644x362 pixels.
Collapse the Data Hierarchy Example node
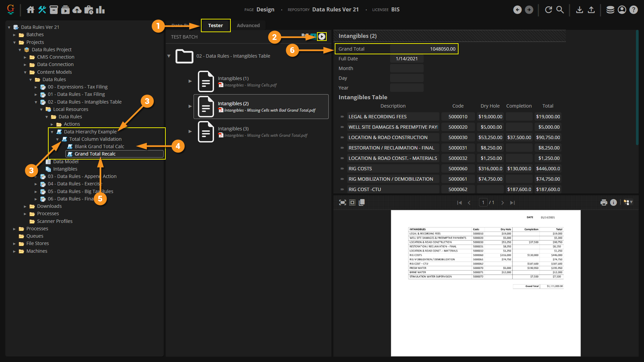(52, 132)
